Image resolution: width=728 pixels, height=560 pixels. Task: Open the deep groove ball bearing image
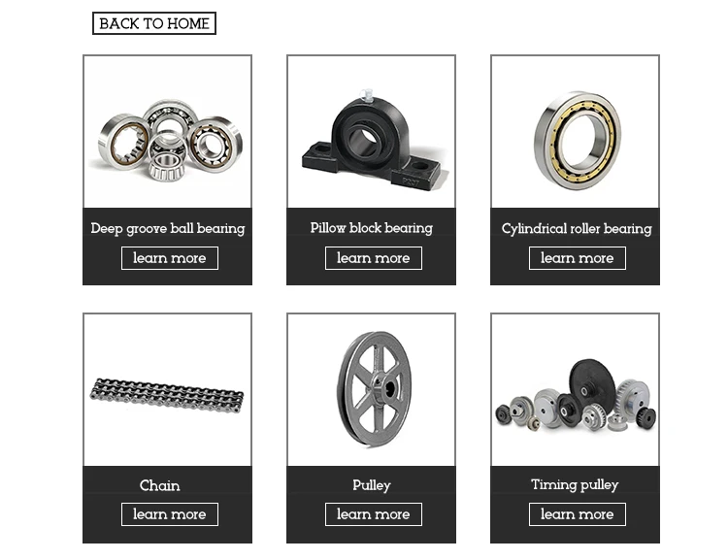click(167, 131)
